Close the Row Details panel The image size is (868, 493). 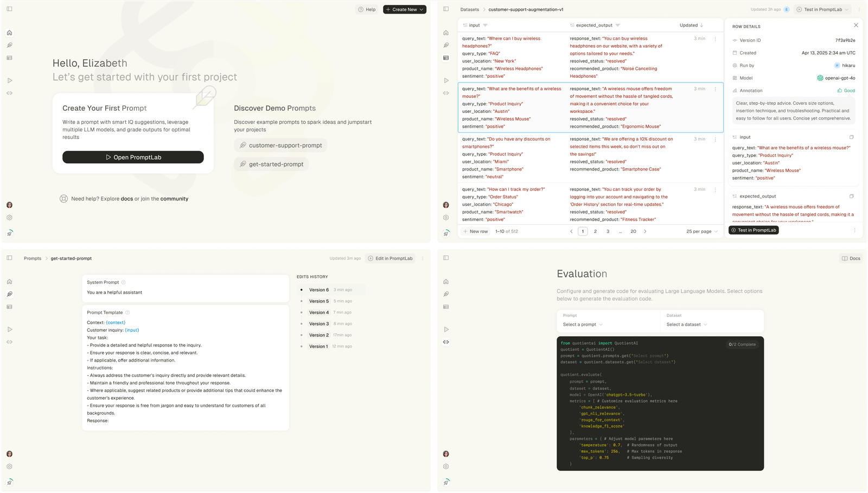(x=856, y=25)
